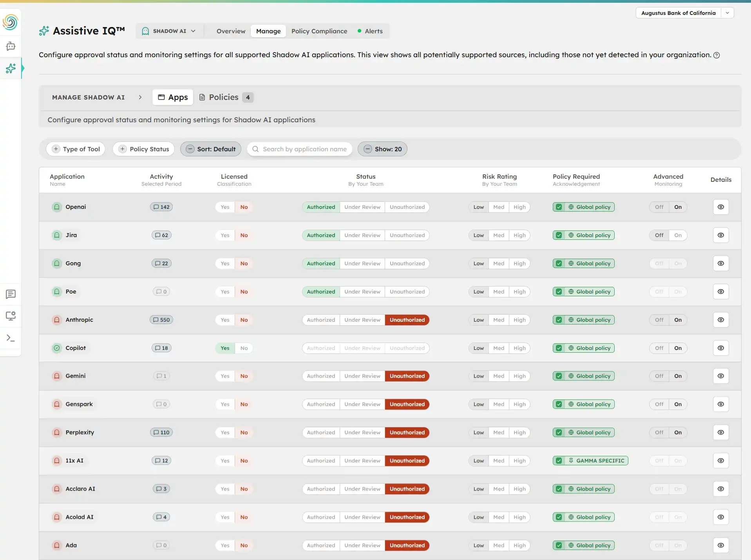Mark Gemini status as Authorized
The image size is (751, 560).
(320, 376)
